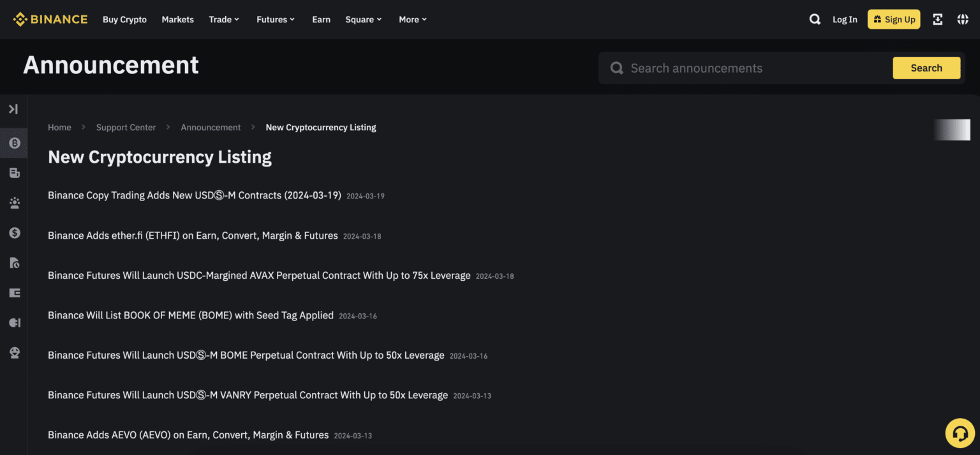Click the yellow Search button
The width and height of the screenshot is (980, 455).
click(926, 68)
